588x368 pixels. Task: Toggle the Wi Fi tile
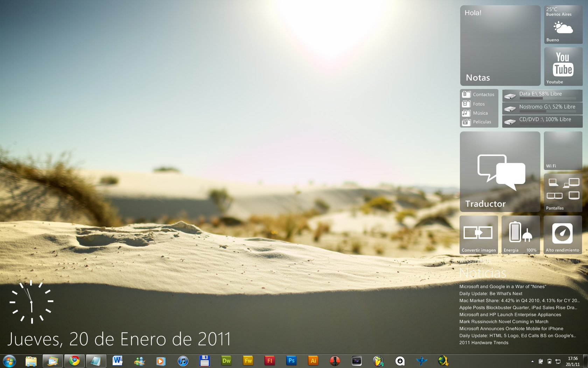563,151
